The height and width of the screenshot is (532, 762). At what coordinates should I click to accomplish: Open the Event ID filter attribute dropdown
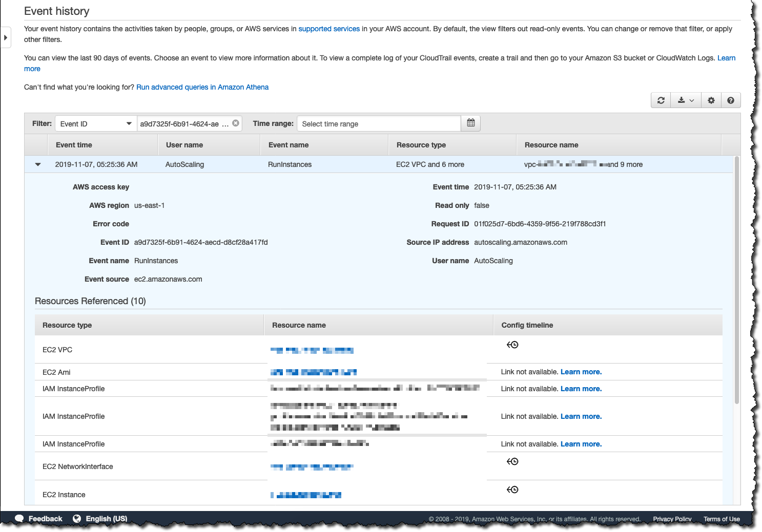(95, 123)
